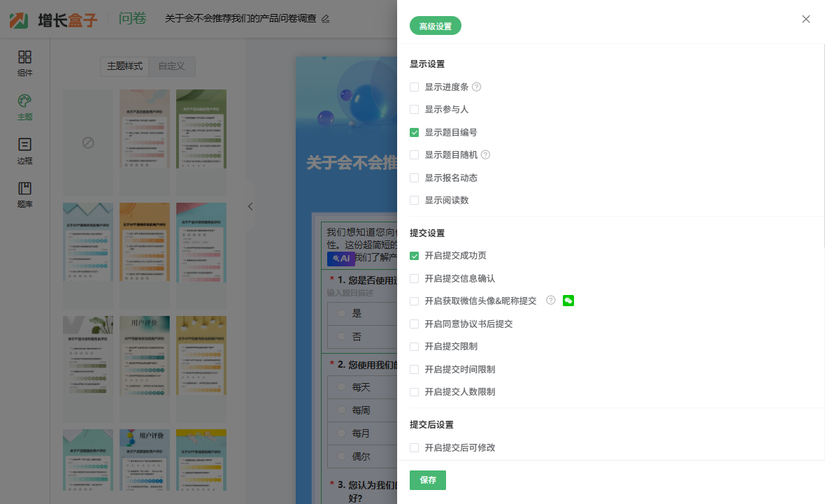Uncheck the 显示题目编号 checkbox
The image size is (825, 504).
coord(415,133)
